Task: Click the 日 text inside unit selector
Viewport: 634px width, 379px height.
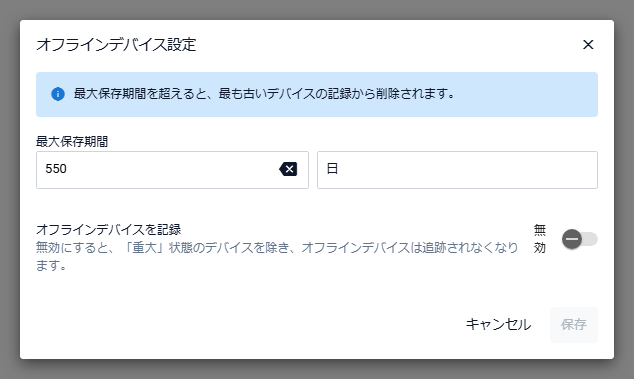Action: click(332, 169)
